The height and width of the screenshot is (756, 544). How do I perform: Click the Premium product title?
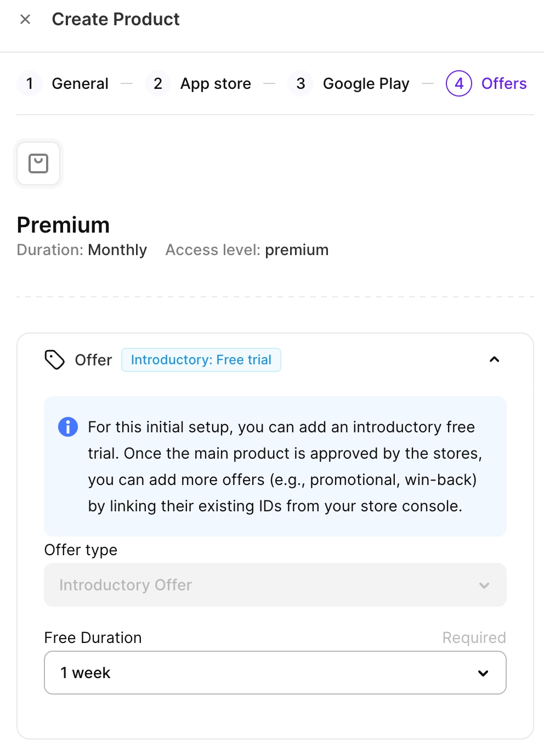point(64,225)
